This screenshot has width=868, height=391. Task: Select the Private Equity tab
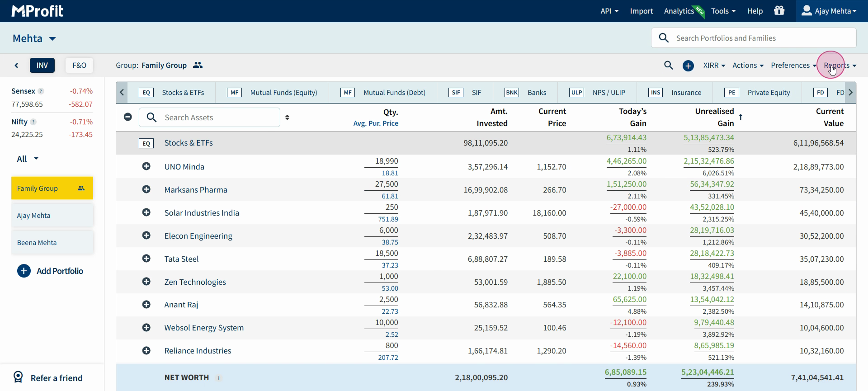(x=757, y=93)
